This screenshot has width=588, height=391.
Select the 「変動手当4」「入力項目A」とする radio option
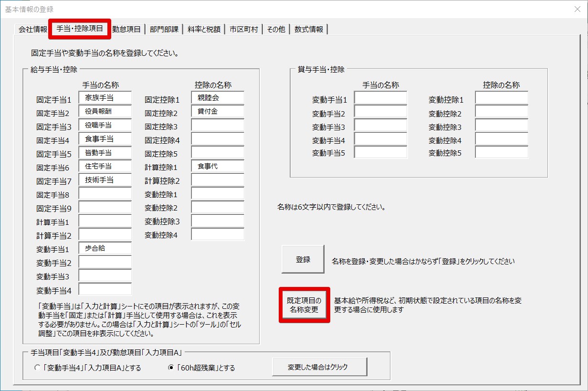(38, 368)
